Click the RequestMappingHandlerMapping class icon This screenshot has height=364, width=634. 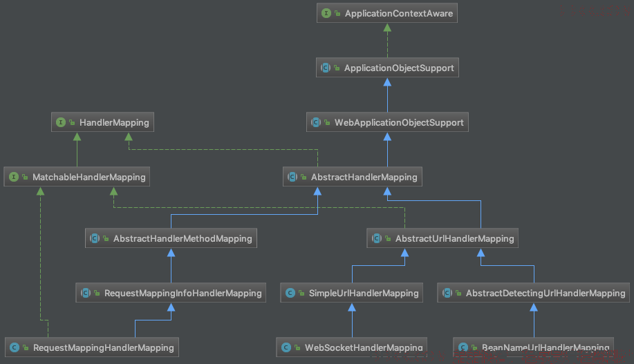click(x=15, y=347)
